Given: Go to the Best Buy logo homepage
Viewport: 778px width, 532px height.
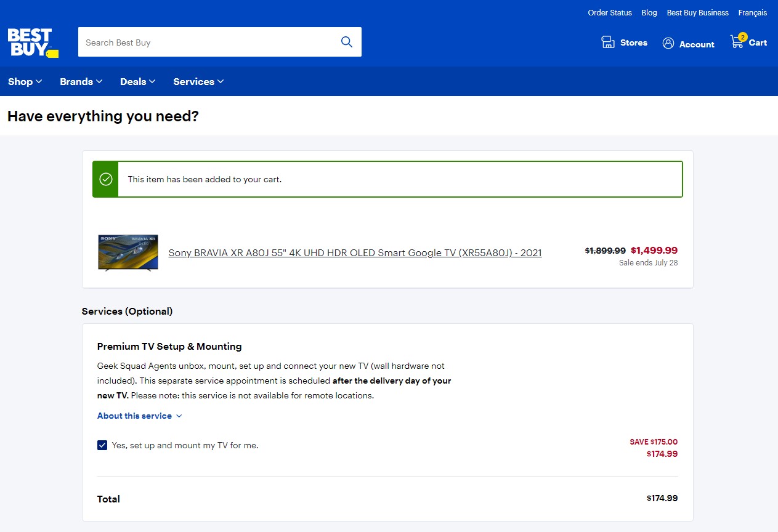Looking at the screenshot, I should [x=33, y=42].
